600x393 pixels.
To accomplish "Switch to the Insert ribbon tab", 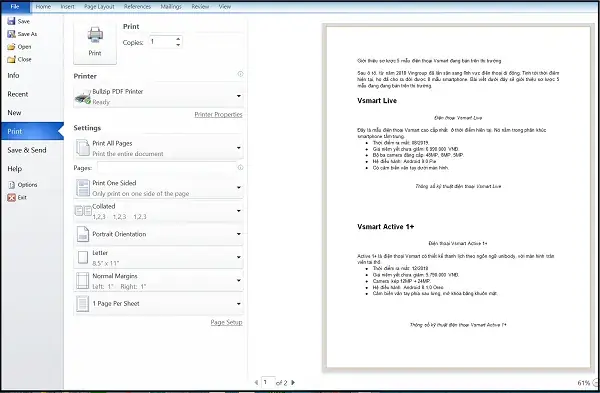I will click(x=68, y=7).
